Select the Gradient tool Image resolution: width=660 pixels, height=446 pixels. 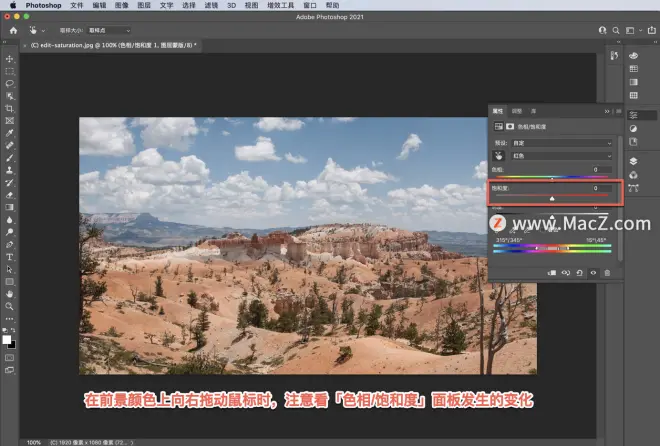tap(9, 207)
